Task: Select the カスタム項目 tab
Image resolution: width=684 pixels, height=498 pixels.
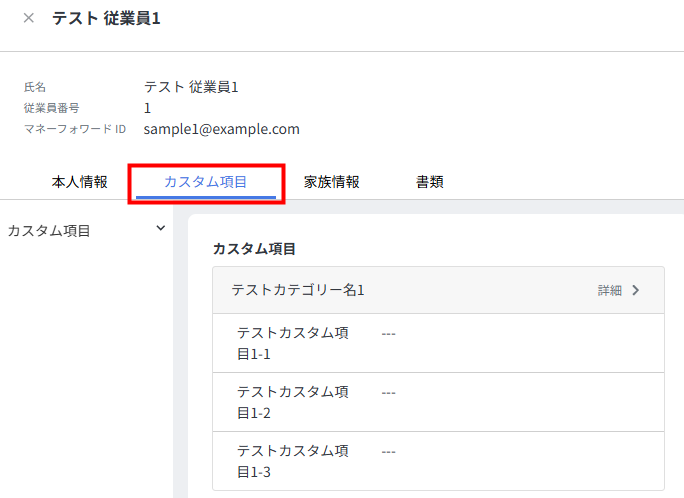Action: 206,182
